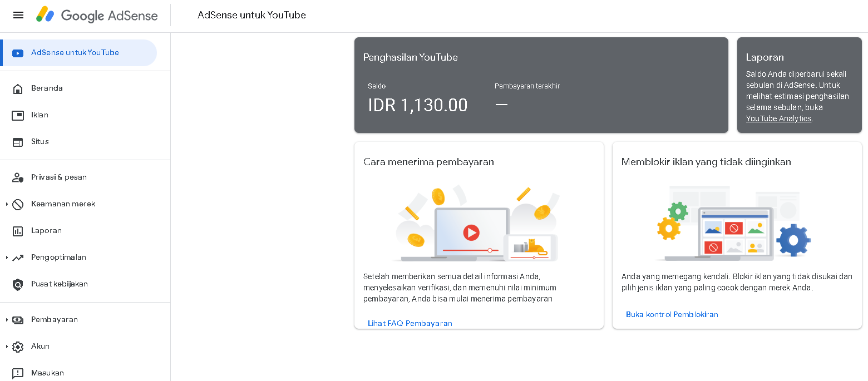Open Beranda via the home icon

click(18, 88)
